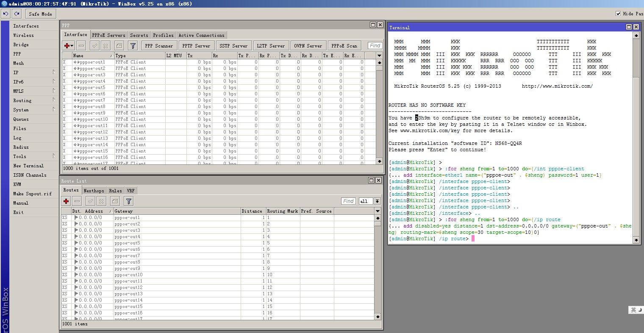Screen dimensions: 644x333
Task: Open the PPP table column chooser dropdown
Action: tap(379, 55)
